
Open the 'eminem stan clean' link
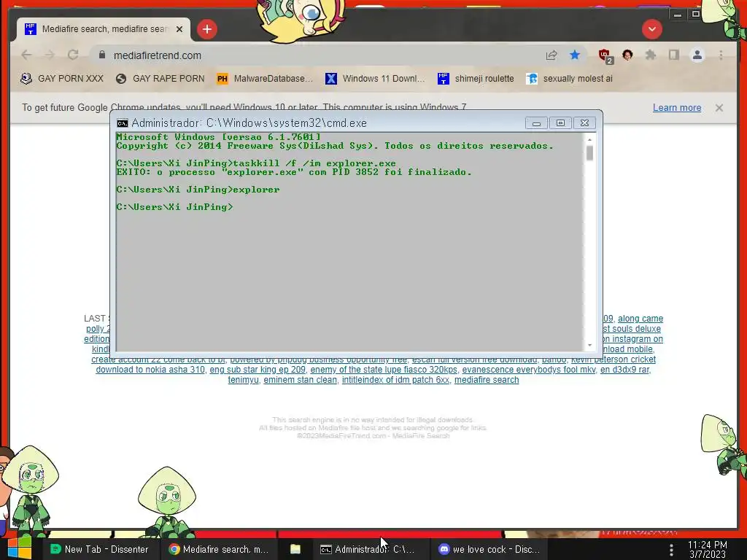[300, 380]
